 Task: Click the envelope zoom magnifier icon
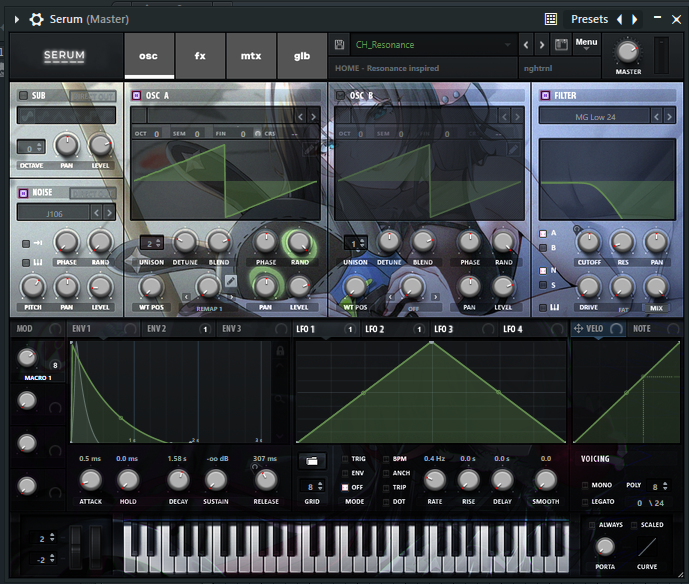coord(280,399)
